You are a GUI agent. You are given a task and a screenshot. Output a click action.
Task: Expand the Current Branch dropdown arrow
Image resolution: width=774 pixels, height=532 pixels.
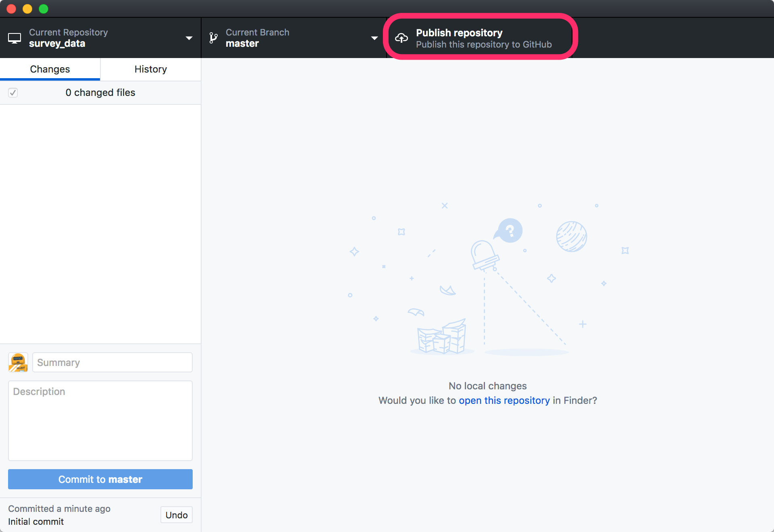[375, 38]
